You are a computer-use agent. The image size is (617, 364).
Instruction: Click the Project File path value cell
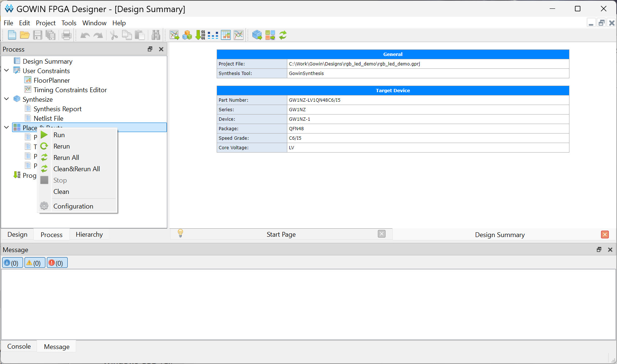coord(428,64)
